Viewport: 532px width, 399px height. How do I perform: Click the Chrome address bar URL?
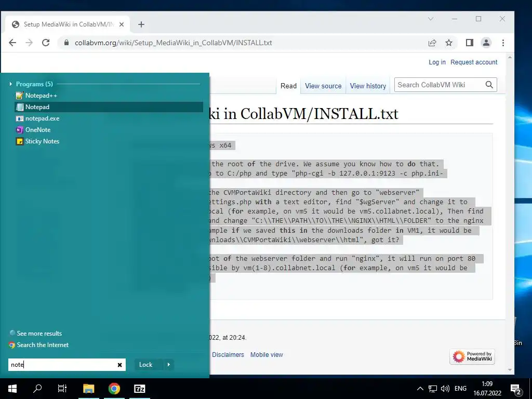[174, 43]
